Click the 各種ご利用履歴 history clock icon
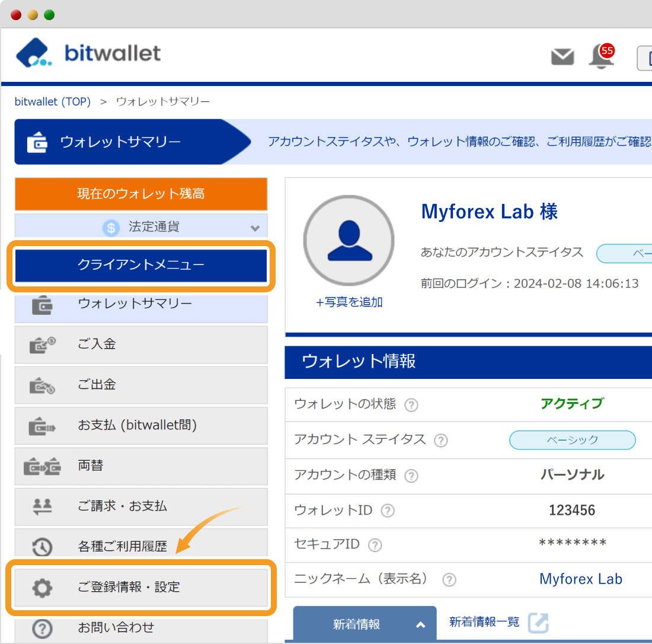The image size is (652, 644). coord(42,547)
